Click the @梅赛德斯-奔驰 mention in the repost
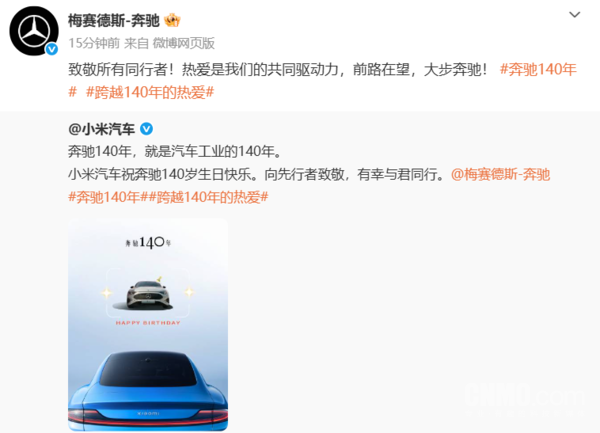 [x=501, y=174]
